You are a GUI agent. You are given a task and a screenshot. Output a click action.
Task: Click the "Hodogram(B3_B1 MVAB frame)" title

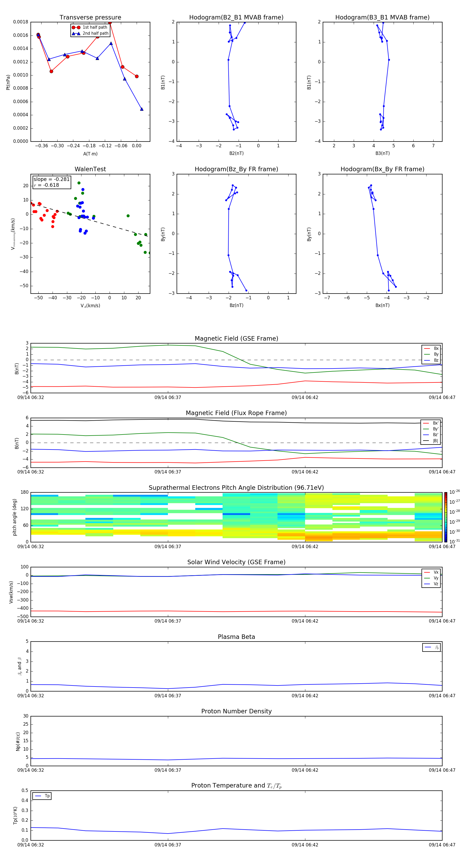click(382, 17)
